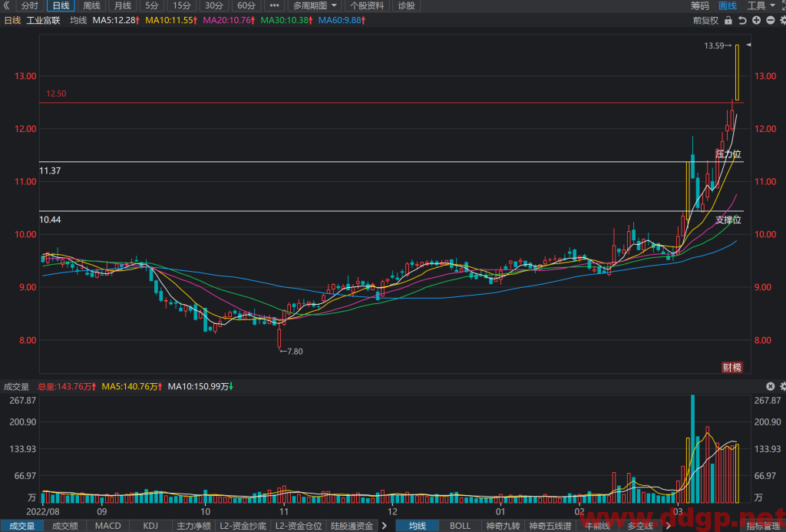
Task: Zoom in chart with plus icon
Action: point(756,21)
